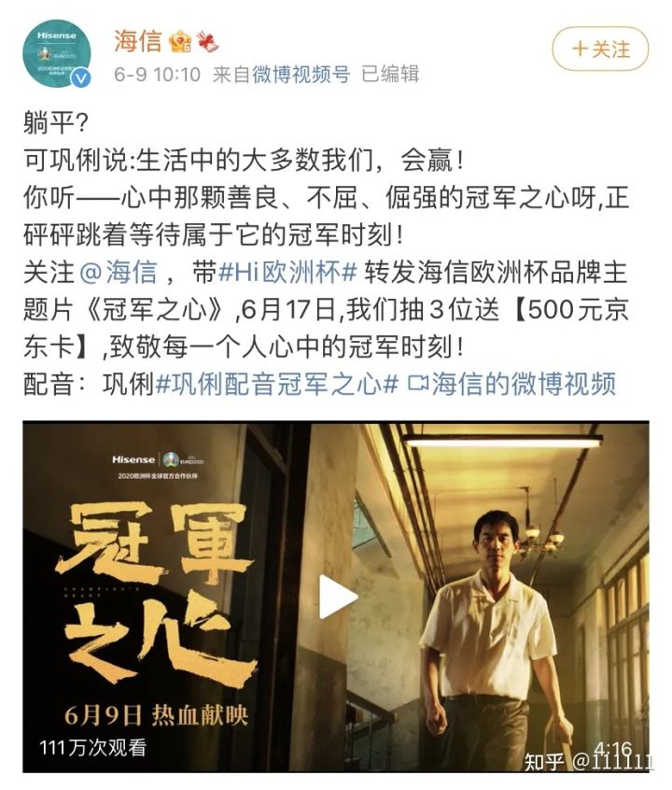Click the @海信 mention
Viewport: 672px width, 790px height.
[119, 272]
